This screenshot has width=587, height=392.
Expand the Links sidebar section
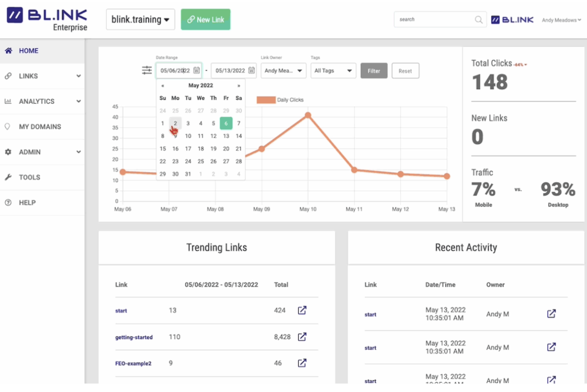pyautogui.click(x=79, y=76)
